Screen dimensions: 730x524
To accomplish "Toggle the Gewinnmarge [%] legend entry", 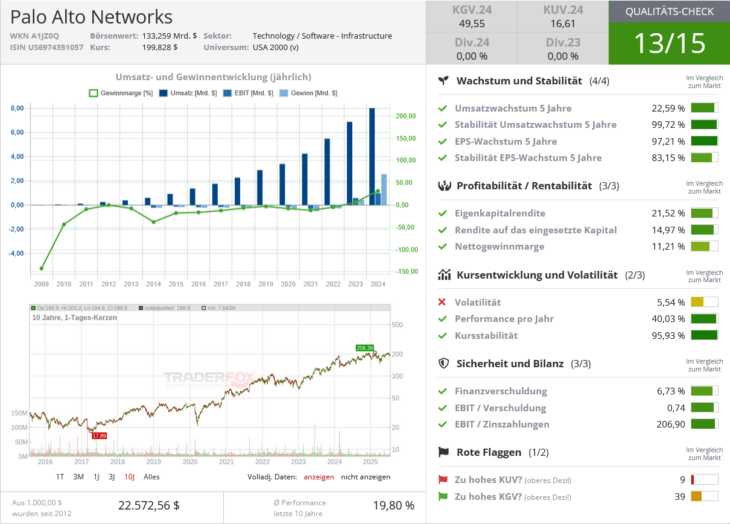I will point(121,93).
